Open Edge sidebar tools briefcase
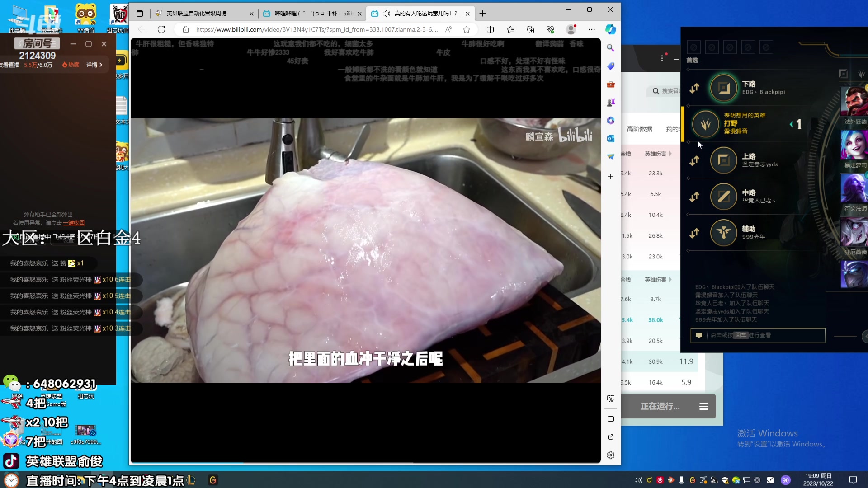The height and width of the screenshot is (488, 868). [x=610, y=84]
